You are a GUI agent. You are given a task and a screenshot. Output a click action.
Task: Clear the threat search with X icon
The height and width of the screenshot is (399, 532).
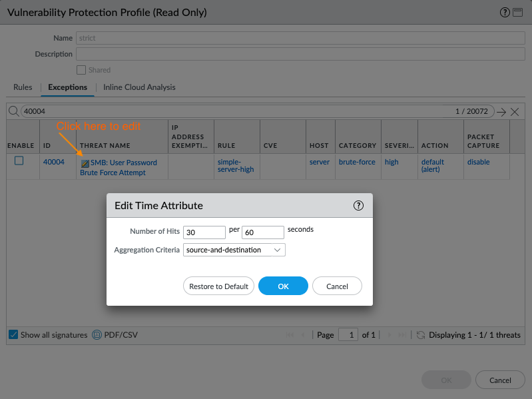pos(515,112)
